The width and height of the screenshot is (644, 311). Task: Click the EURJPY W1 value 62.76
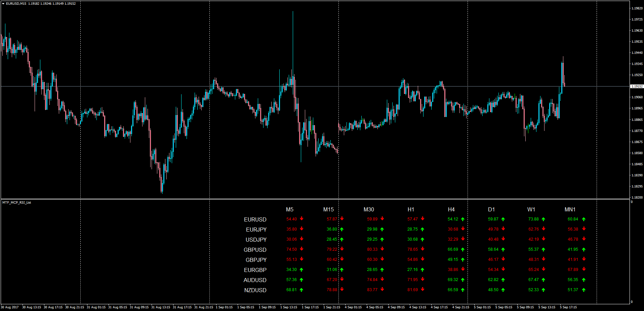click(x=533, y=229)
